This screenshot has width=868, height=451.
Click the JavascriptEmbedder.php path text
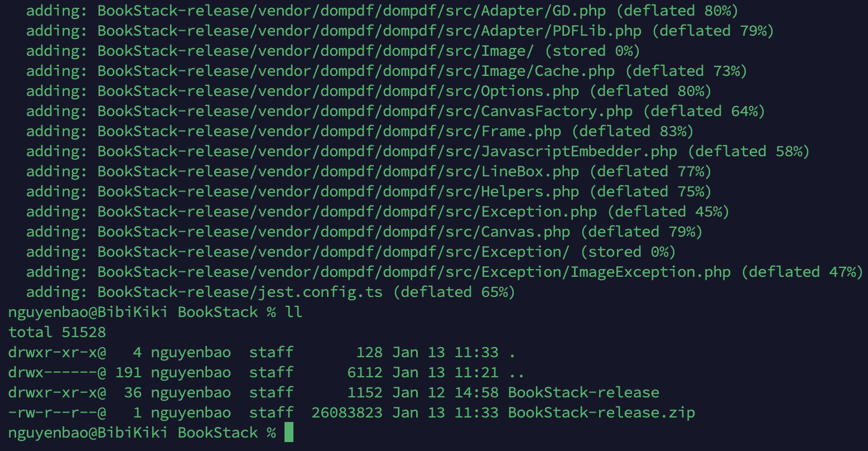579,151
